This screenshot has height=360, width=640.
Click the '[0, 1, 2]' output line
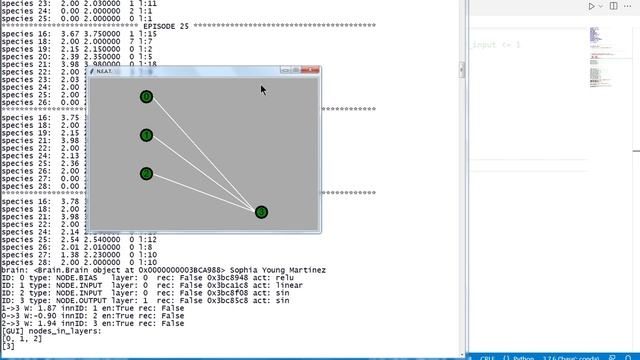[x=22, y=338]
